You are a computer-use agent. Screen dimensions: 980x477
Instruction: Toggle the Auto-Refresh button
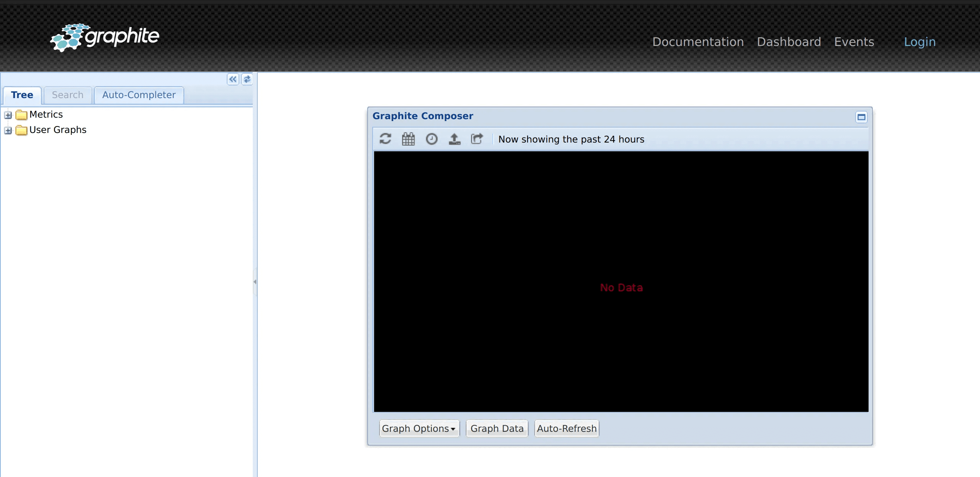tap(566, 428)
